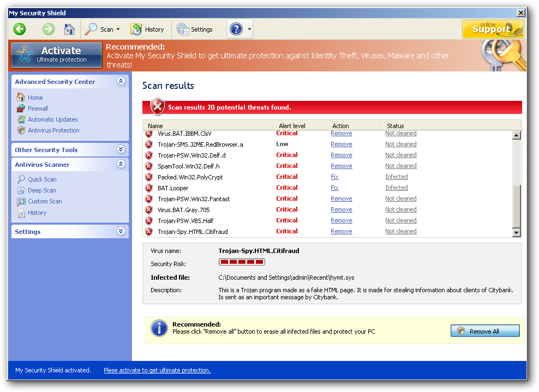Image resolution: width=539 pixels, height=392 pixels.
Task: Click Antivirus Protection shield icon
Action: (x=21, y=130)
